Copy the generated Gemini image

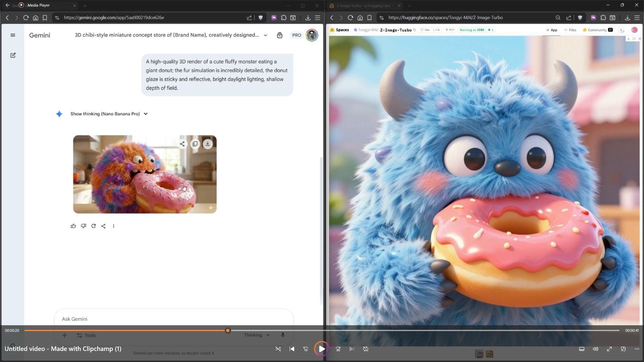pos(195,144)
